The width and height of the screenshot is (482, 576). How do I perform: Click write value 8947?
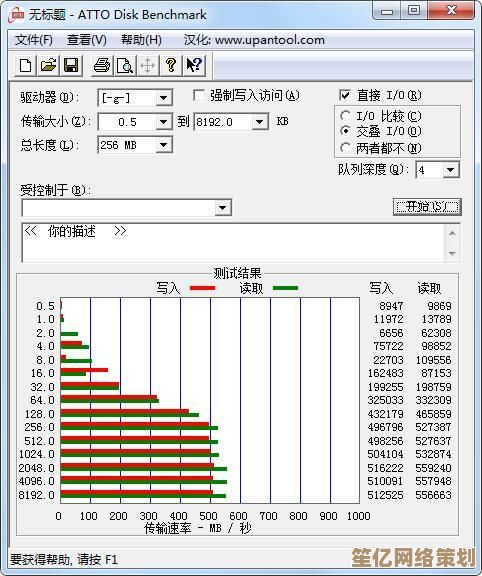(391, 306)
